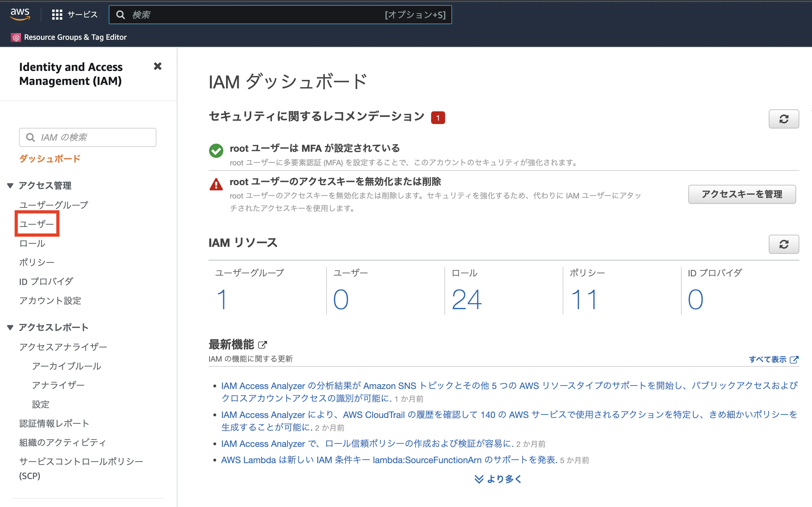Click the AWS logo home icon
Screen dimensions: 812x507
[20, 14]
